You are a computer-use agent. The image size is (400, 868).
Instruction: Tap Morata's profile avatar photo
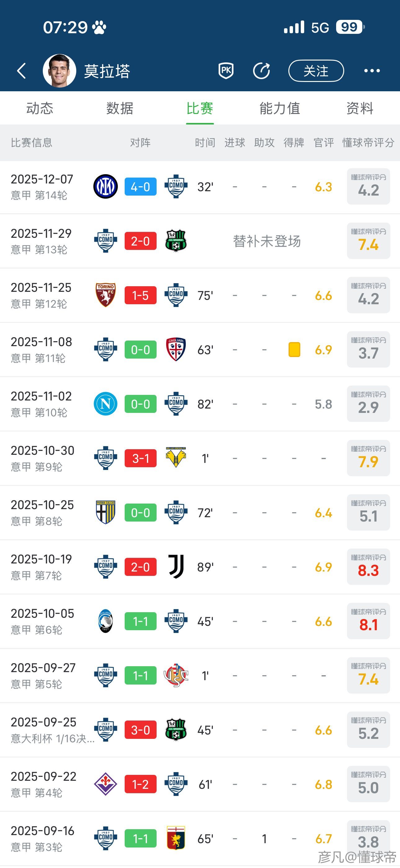(x=59, y=71)
